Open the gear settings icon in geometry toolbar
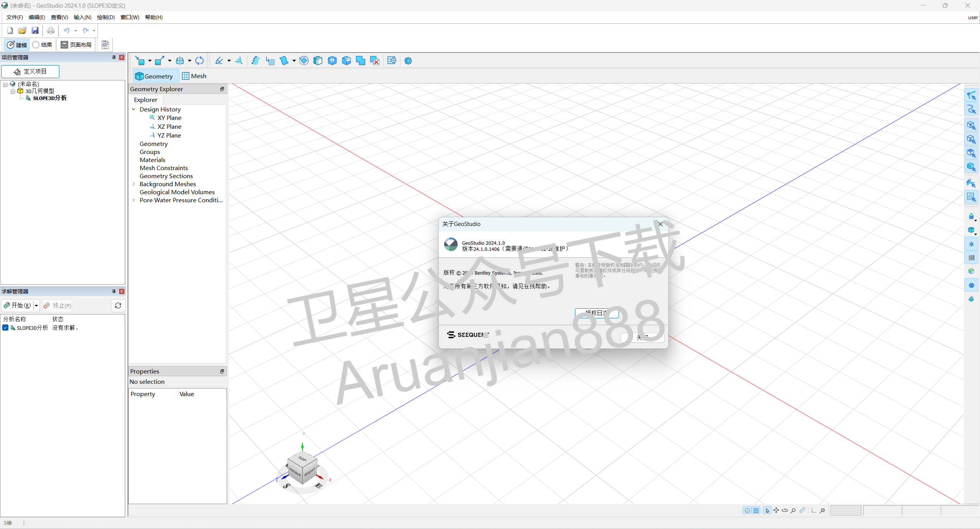Screen dimensions: 980x529 tap(408, 61)
